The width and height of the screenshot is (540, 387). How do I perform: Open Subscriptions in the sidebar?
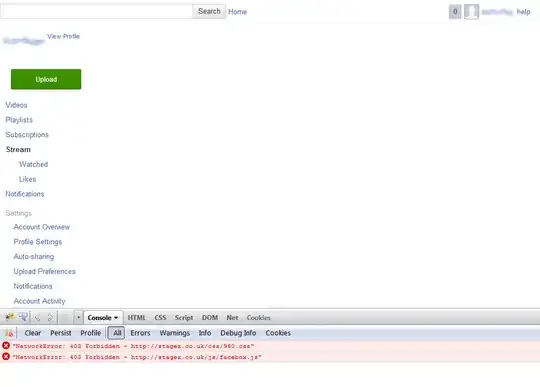click(27, 135)
